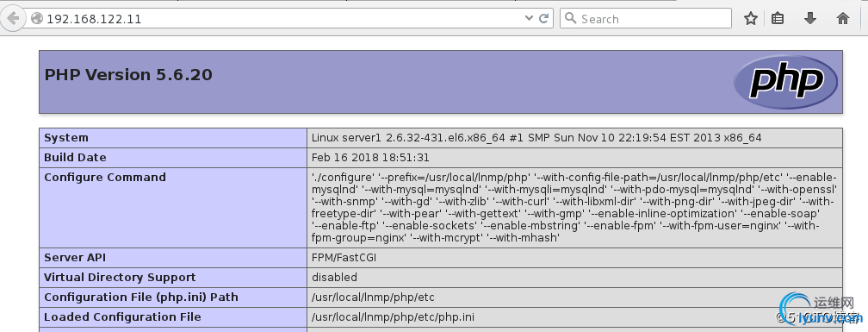
Task: Click the /usr/local/lnmp/php/etc value
Action: pos(373,298)
